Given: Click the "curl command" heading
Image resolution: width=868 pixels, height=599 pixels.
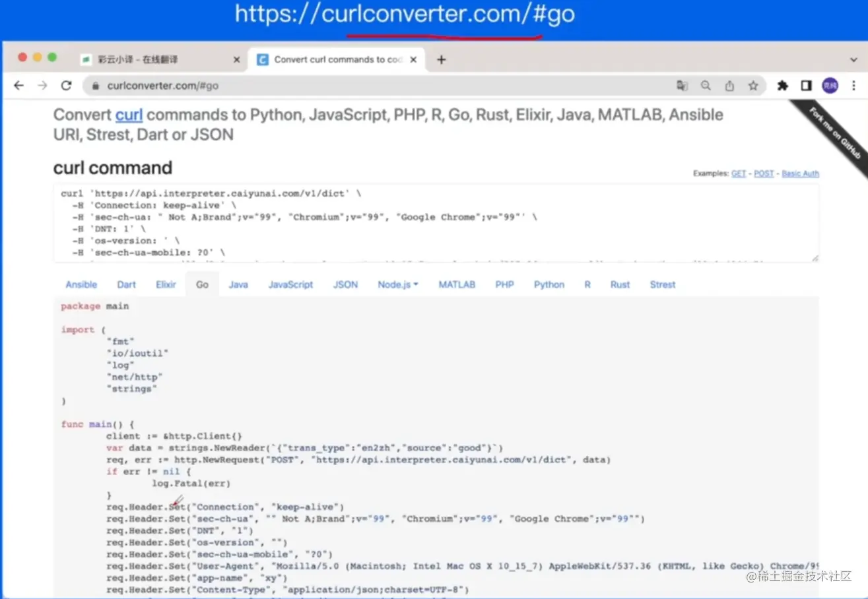Looking at the screenshot, I should (x=113, y=168).
